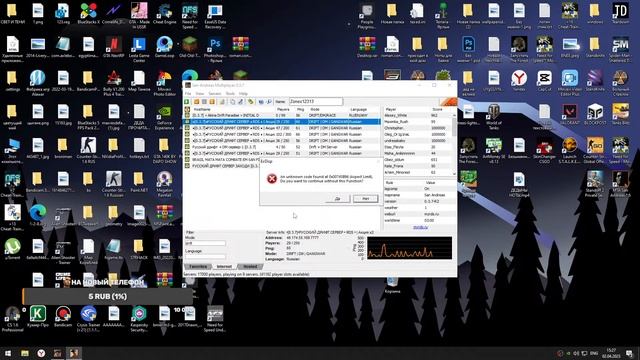Open the Help menu in SA-MP
This screenshot has width=640, height=360.
click(243, 93)
